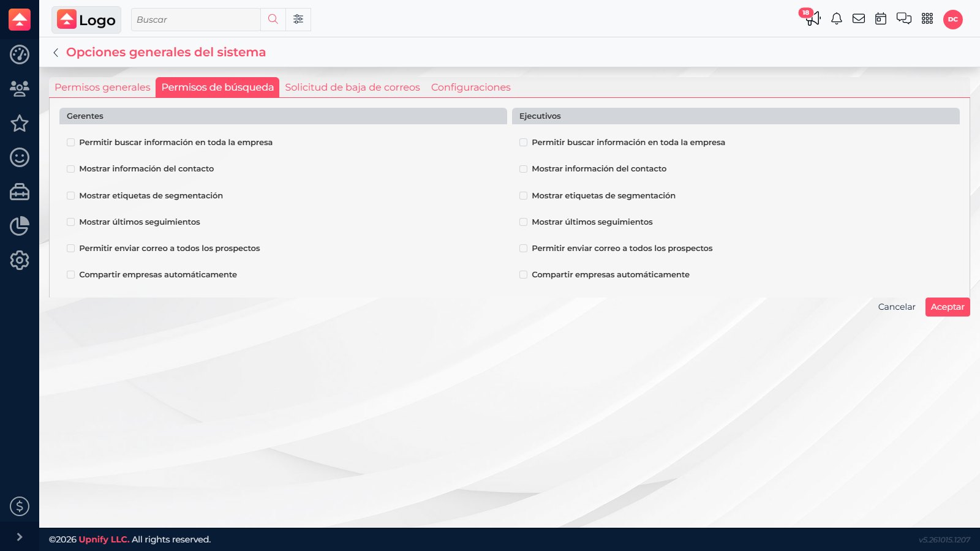Viewport: 980px width, 551px height.
Task: Open the Configuraciones tab
Action: click(470, 87)
